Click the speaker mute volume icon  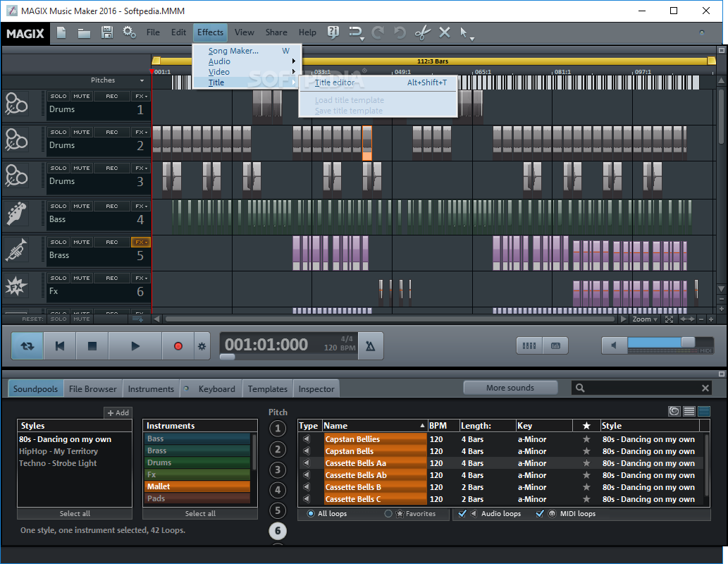pyautogui.click(x=614, y=345)
